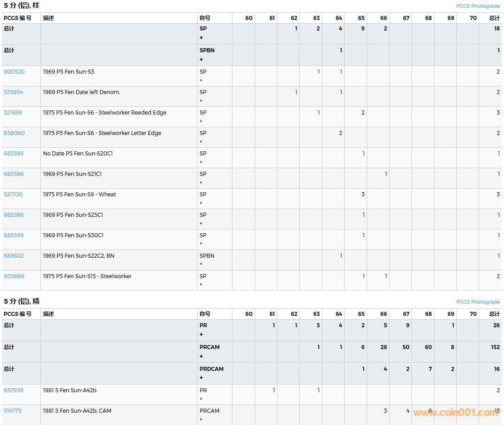Click coin number 521699 link

point(13,113)
